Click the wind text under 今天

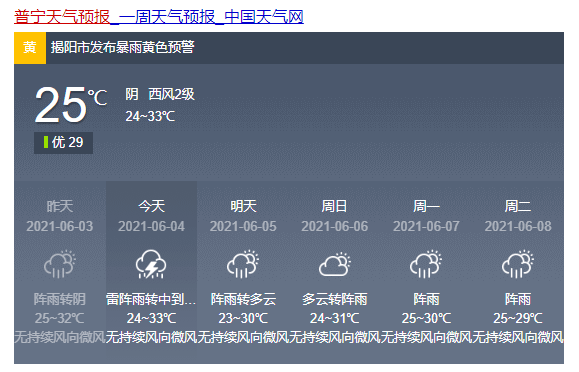[x=151, y=337]
